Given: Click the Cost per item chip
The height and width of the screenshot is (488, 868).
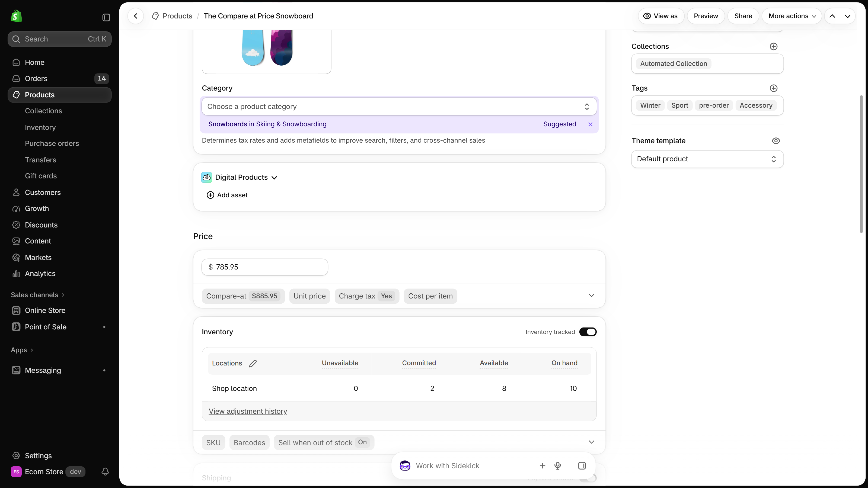Looking at the screenshot, I should (x=430, y=296).
